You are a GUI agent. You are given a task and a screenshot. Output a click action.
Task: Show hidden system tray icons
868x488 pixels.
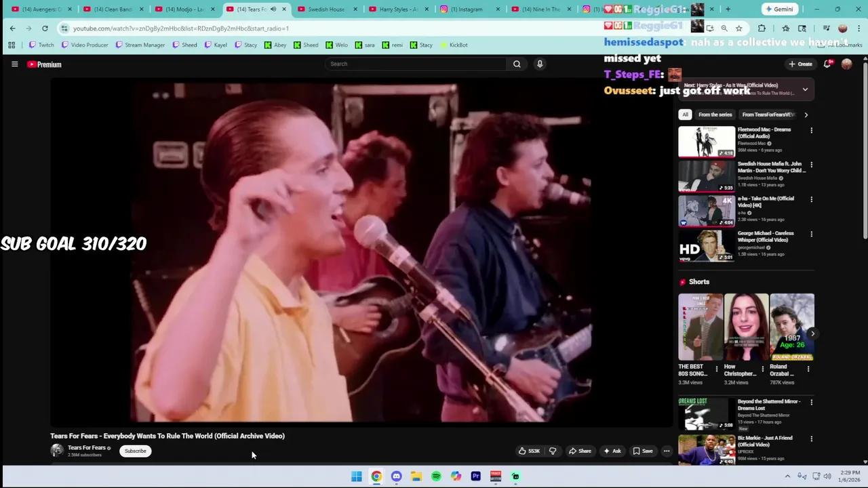(787, 476)
